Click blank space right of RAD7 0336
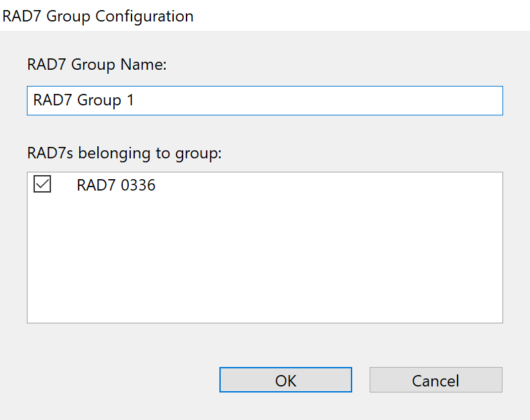 [335, 186]
